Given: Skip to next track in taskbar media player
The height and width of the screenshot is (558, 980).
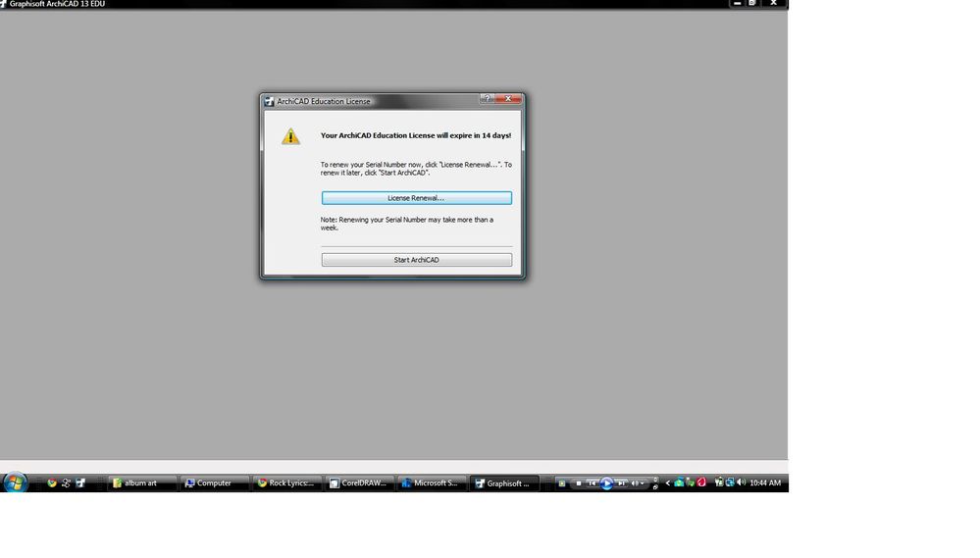Looking at the screenshot, I should tap(621, 483).
